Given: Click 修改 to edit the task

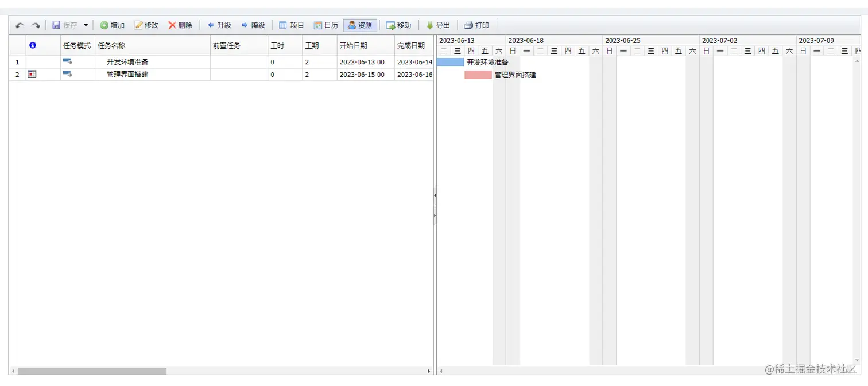Looking at the screenshot, I should 146,25.
